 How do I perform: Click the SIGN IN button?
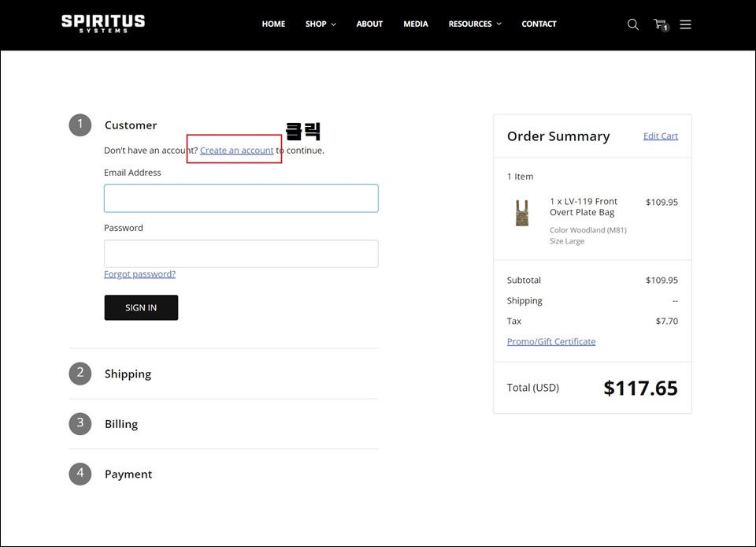click(x=141, y=307)
